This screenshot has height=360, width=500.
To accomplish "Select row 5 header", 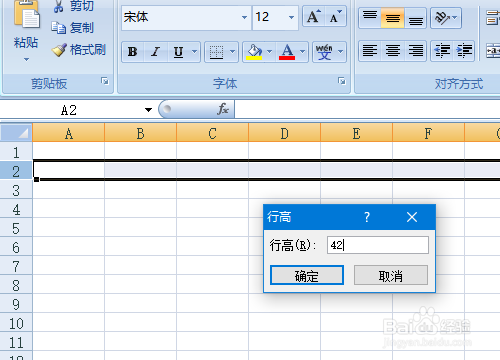I will tap(16, 228).
